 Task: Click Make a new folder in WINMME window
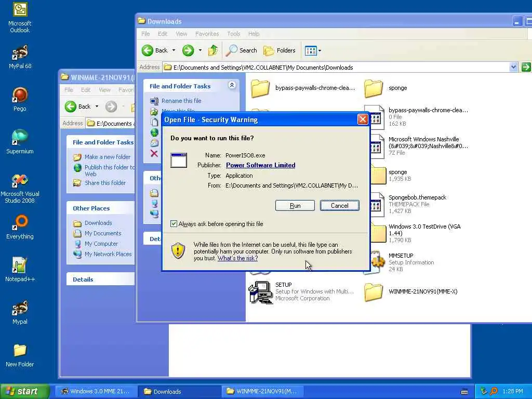point(107,157)
